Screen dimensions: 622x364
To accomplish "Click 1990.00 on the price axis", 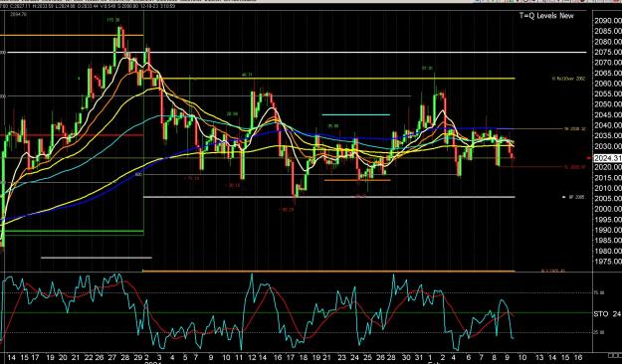I will pos(608,230).
